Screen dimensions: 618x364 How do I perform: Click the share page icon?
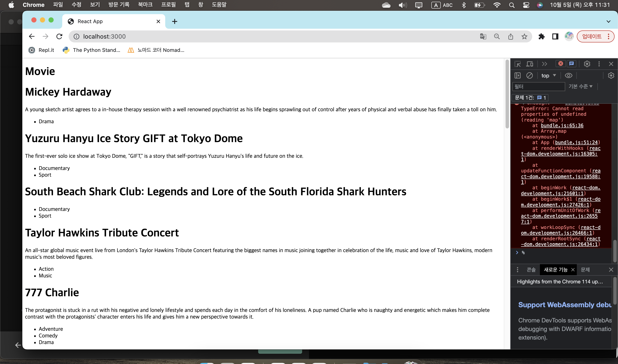[x=510, y=36]
